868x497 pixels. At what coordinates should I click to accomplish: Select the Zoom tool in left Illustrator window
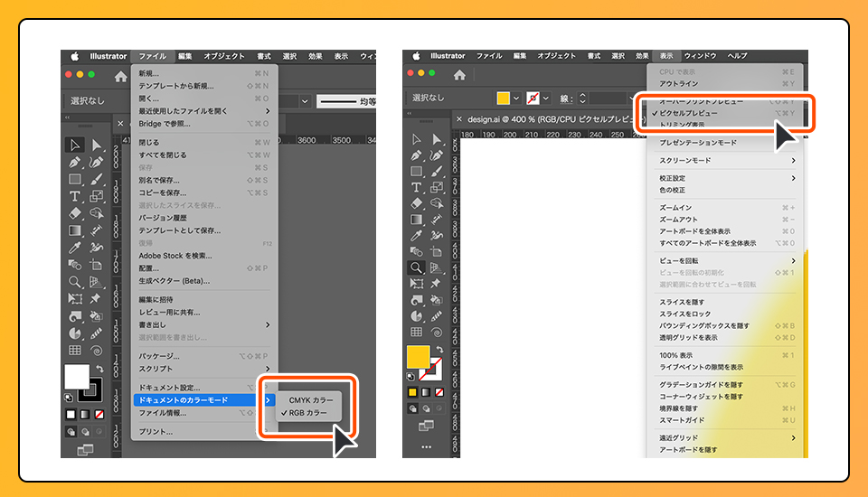75,282
